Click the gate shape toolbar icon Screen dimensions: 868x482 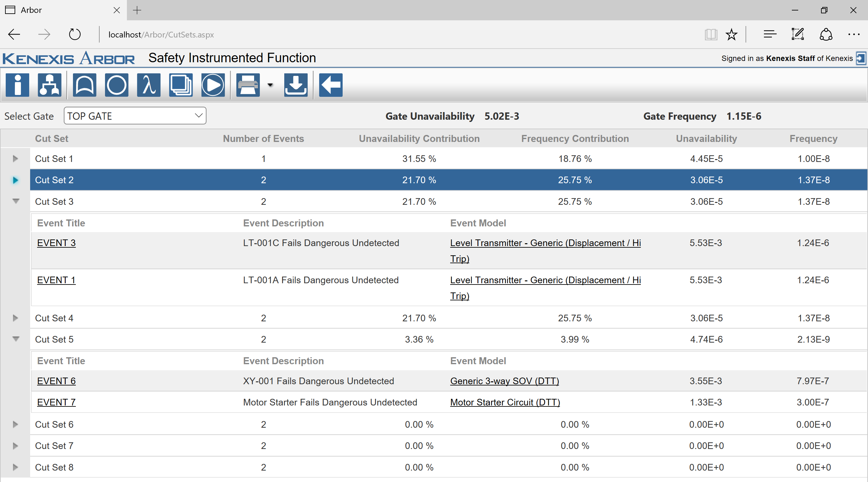[84, 85]
